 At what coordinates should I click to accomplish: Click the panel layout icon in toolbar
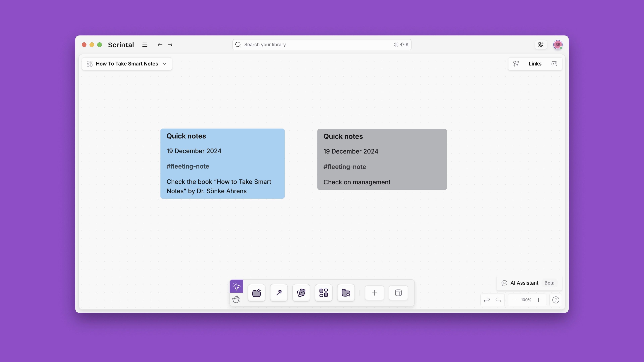[x=398, y=293]
